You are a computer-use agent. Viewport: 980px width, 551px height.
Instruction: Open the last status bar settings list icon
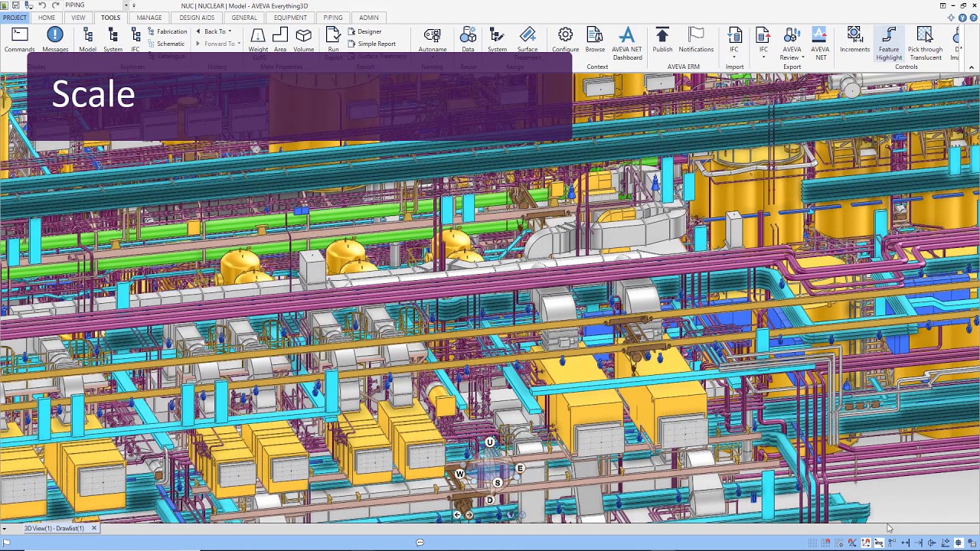click(x=972, y=543)
